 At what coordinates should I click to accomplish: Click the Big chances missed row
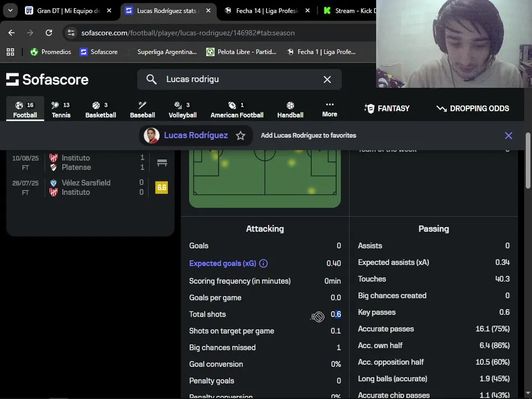click(x=265, y=347)
